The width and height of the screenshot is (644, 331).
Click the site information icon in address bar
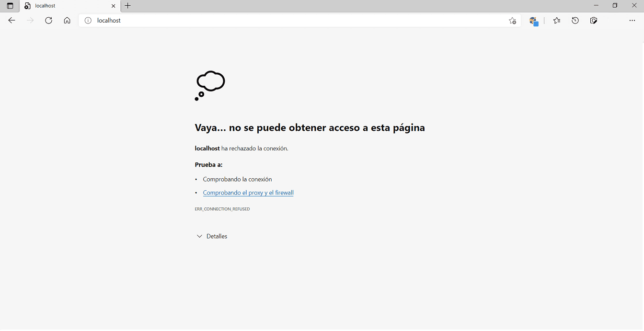pyautogui.click(x=88, y=20)
